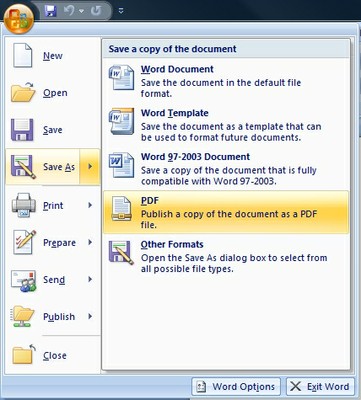Click the Open folder icon
The height and width of the screenshot is (400, 361).
coord(23,92)
